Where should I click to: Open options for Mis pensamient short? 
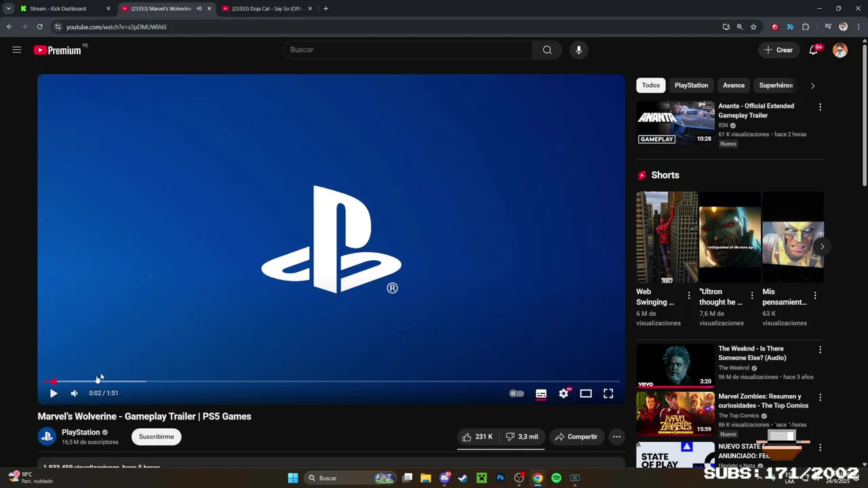click(815, 296)
